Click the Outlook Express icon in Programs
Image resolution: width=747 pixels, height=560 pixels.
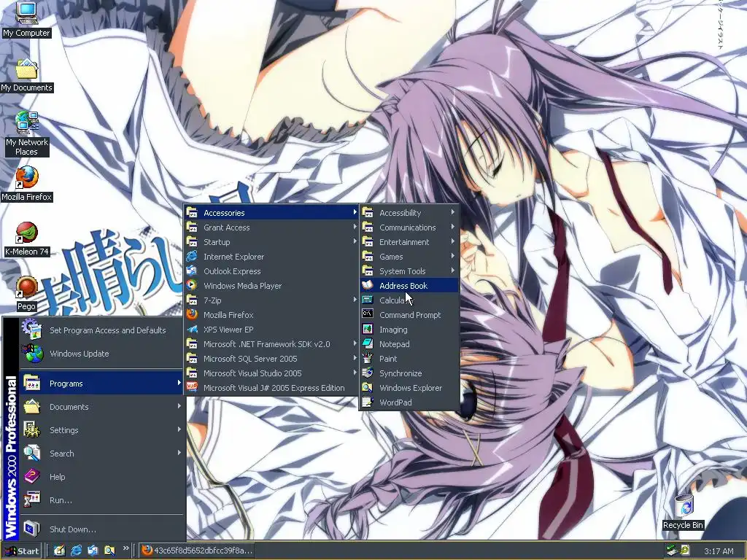[x=192, y=271]
